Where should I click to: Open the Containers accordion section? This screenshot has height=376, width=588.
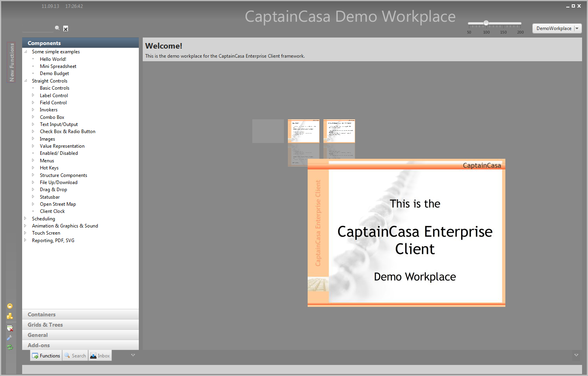[42, 314]
